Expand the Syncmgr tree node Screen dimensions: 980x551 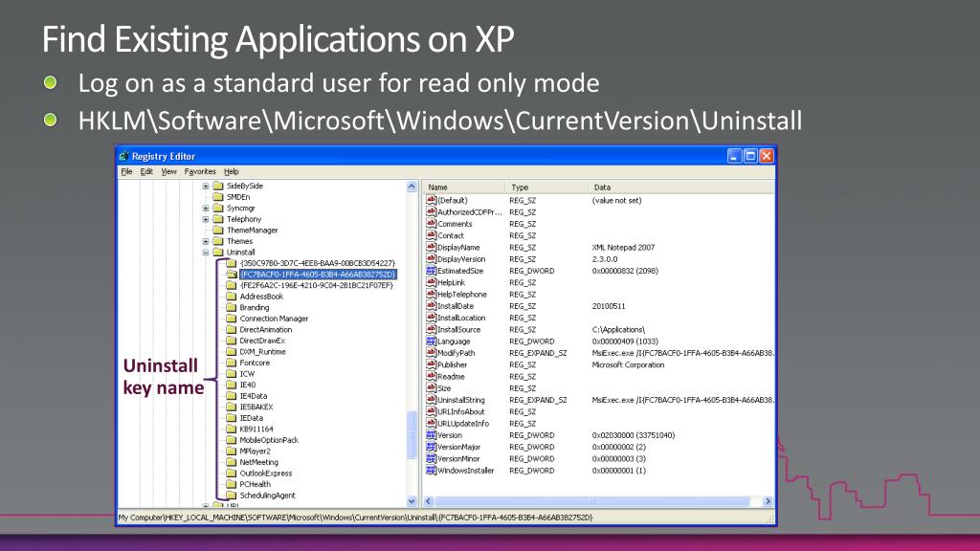(206, 208)
